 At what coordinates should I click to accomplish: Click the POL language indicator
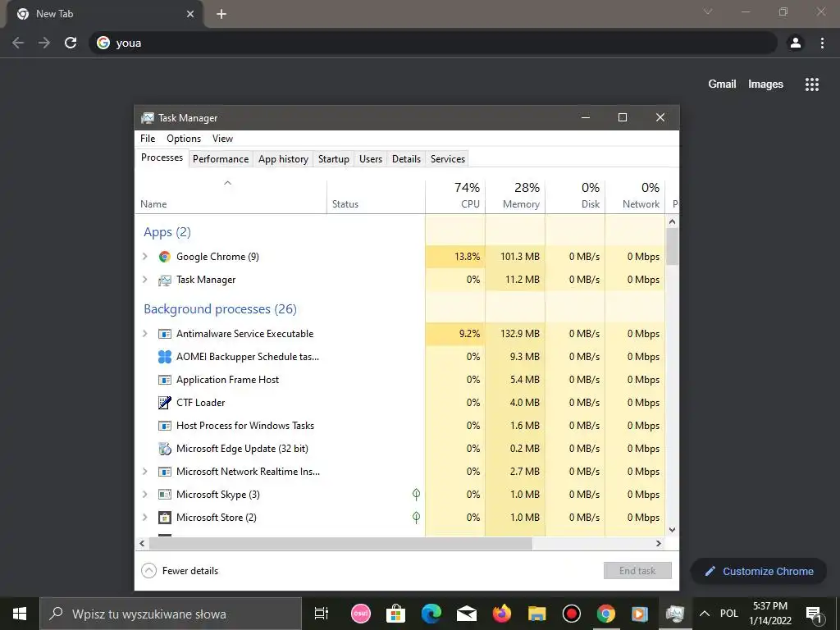click(x=729, y=614)
